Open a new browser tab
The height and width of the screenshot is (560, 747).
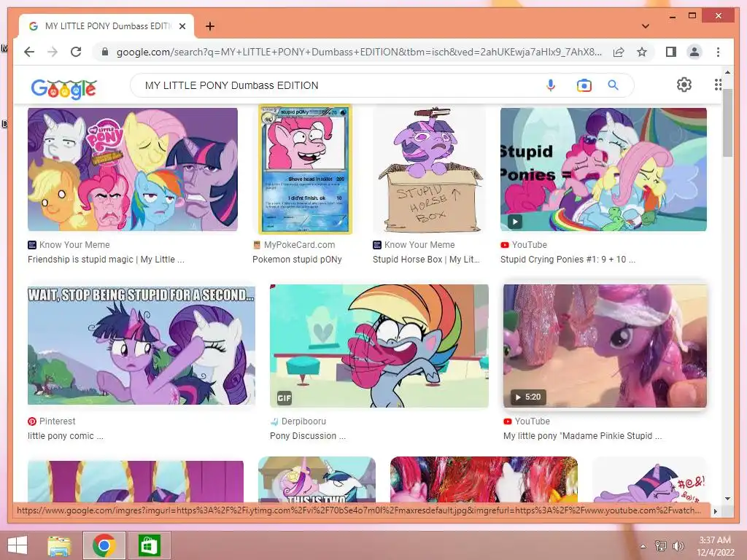pyautogui.click(x=209, y=26)
